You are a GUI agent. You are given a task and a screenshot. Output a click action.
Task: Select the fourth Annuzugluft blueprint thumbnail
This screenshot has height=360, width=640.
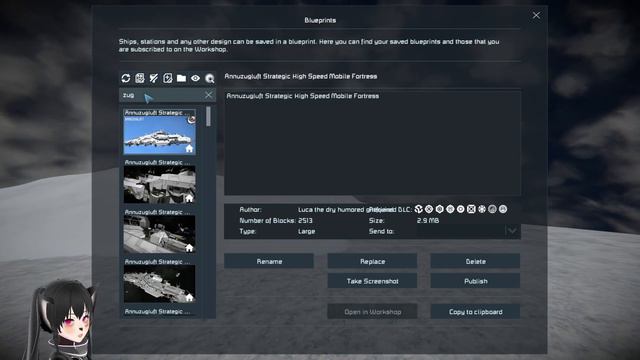[x=160, y=284]
